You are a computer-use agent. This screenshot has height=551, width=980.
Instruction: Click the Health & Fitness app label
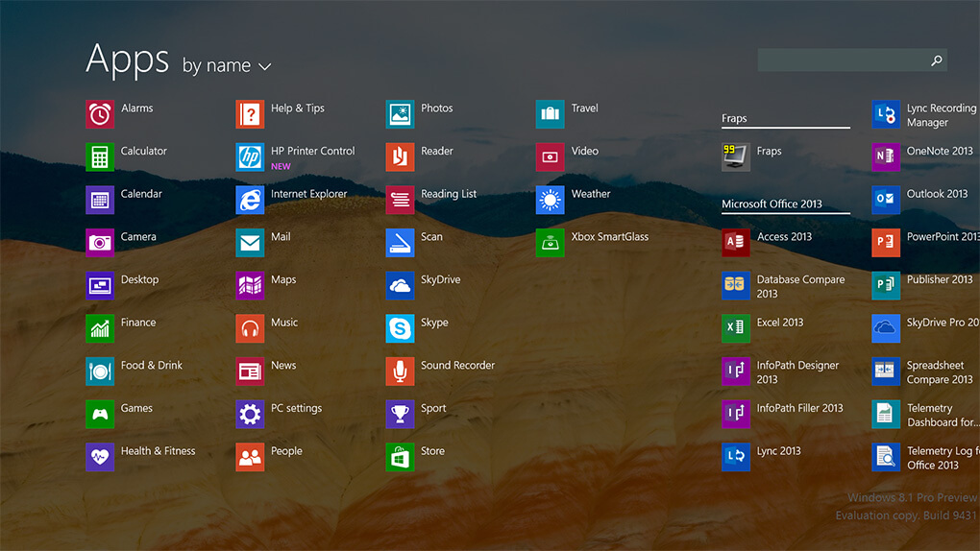158,451
